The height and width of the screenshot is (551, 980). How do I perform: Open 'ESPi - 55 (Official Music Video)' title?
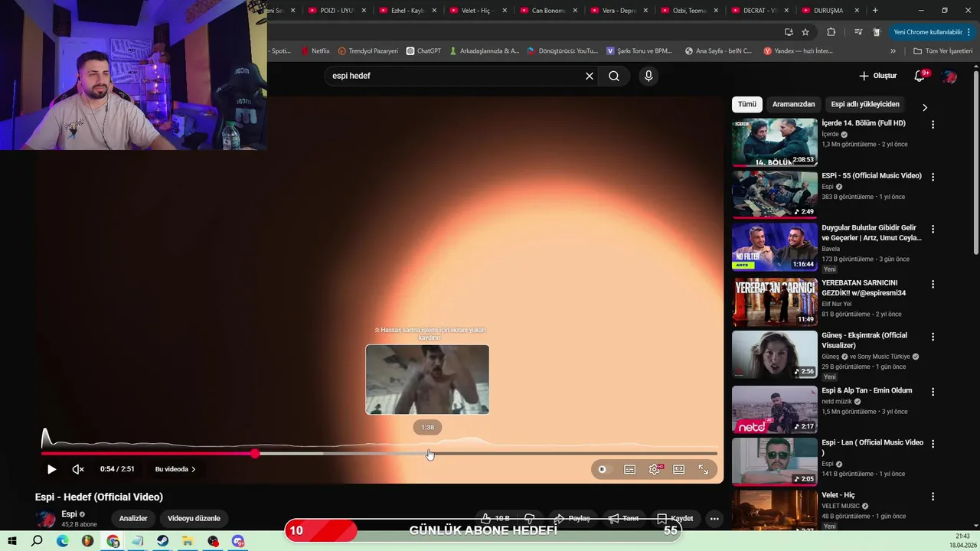point(871,175)
